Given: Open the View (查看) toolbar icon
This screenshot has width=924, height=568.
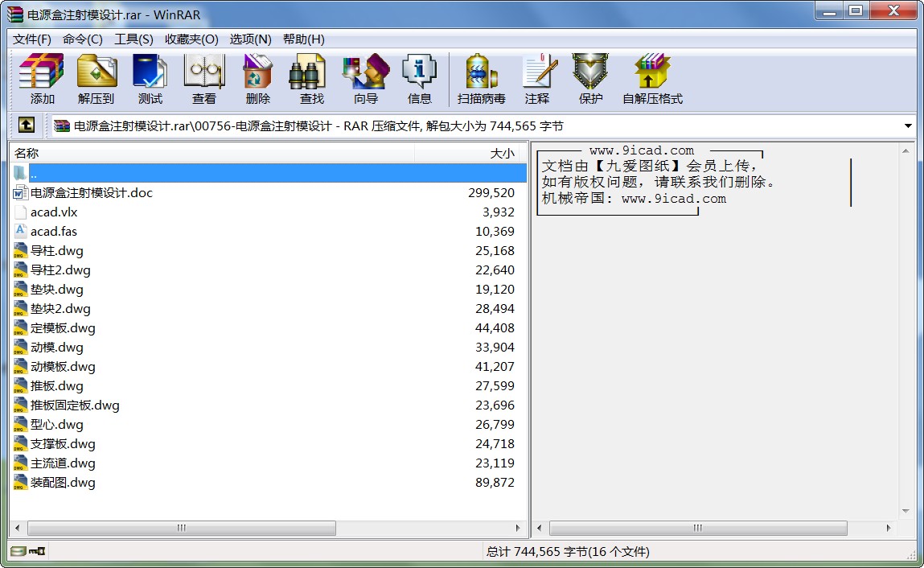Looking at the screenshot, I should coord(203,79).
